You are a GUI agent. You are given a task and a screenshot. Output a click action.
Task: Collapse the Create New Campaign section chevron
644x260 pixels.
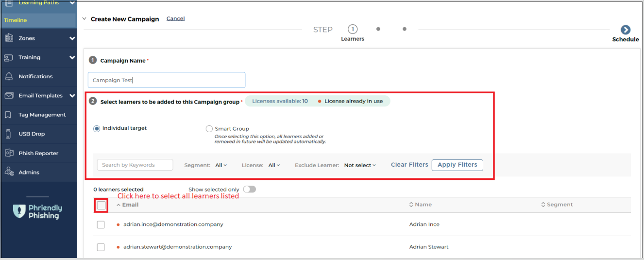pyautogui.click(x=85, y=19)
